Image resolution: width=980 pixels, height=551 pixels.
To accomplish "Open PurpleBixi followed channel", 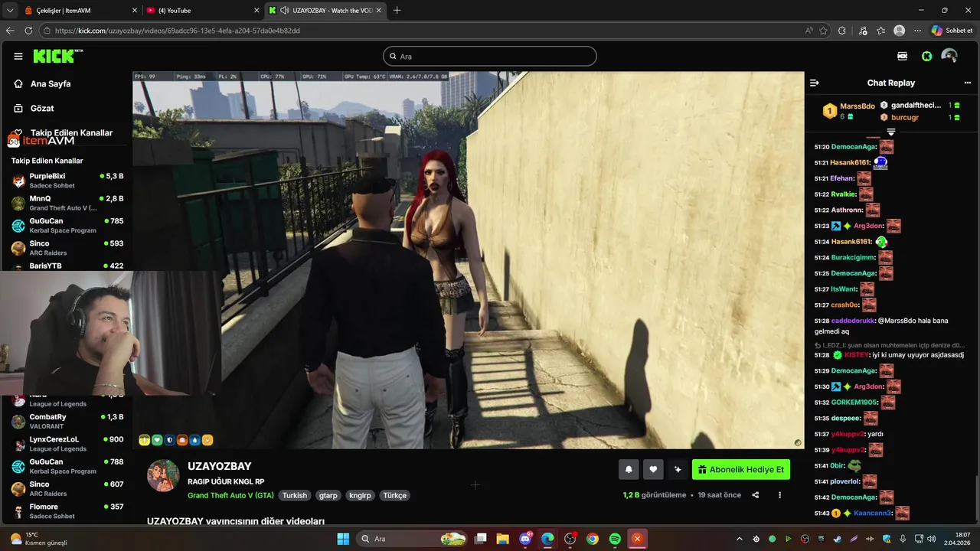I will [67, 181].
